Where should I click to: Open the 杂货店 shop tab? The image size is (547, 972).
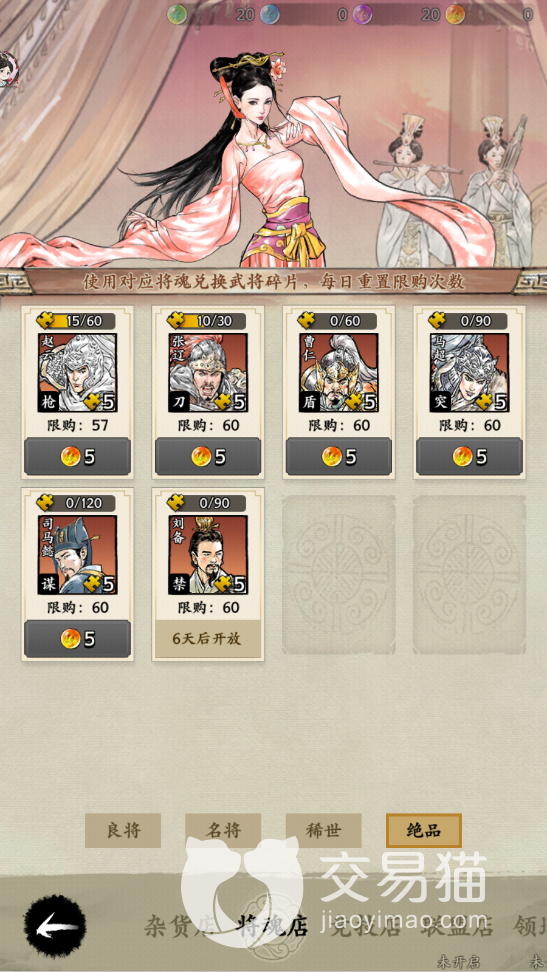(180, 927)
